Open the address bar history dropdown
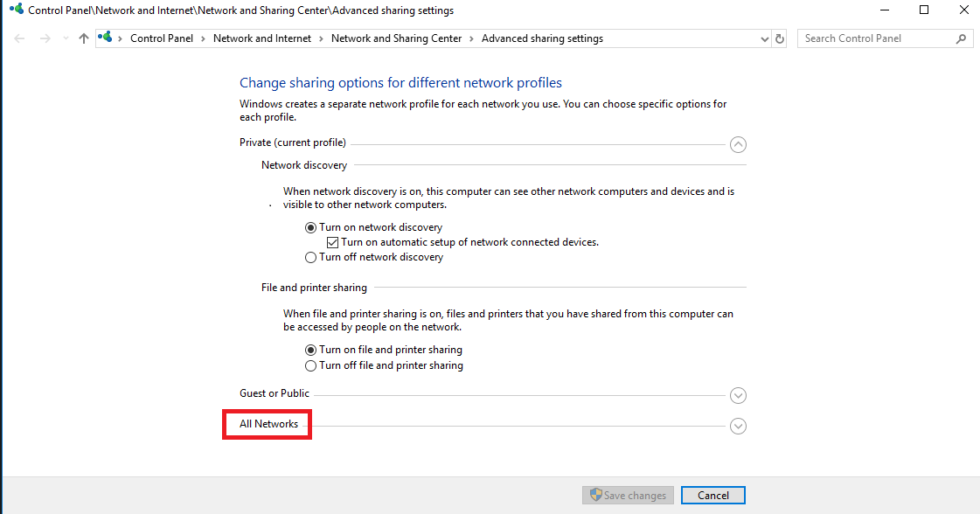 [764, 38]
